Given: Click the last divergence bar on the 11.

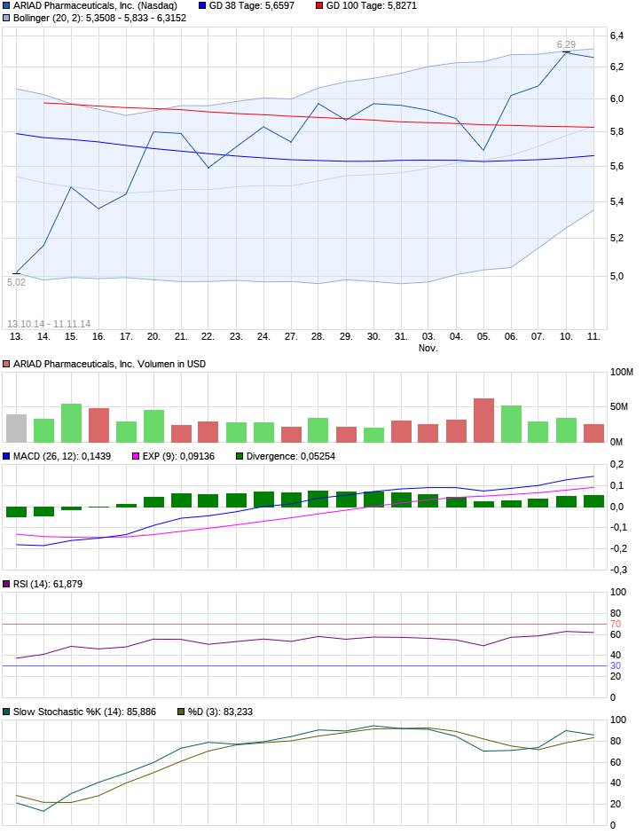Looking at the screenshot, I should (593, 501).
